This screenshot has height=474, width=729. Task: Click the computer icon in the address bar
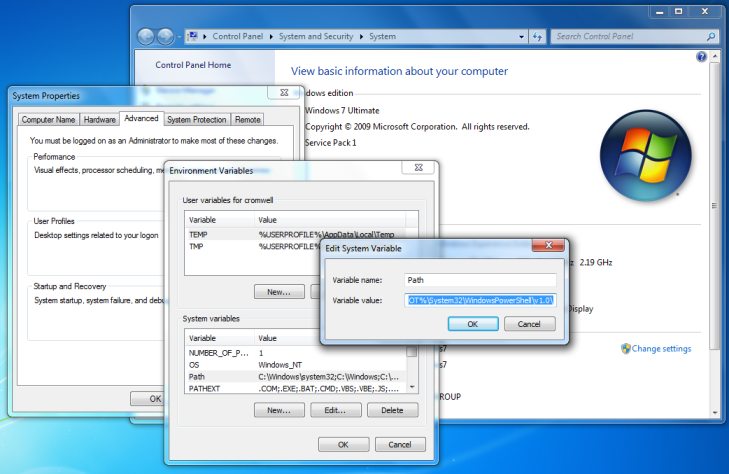tap(193, 36)
